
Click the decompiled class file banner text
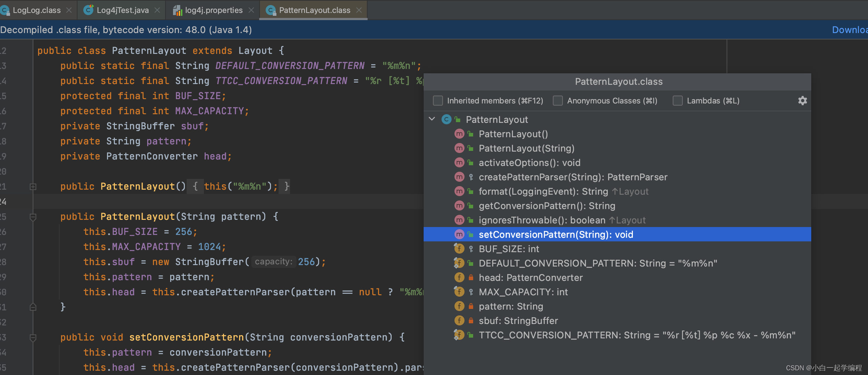[126, 30]
